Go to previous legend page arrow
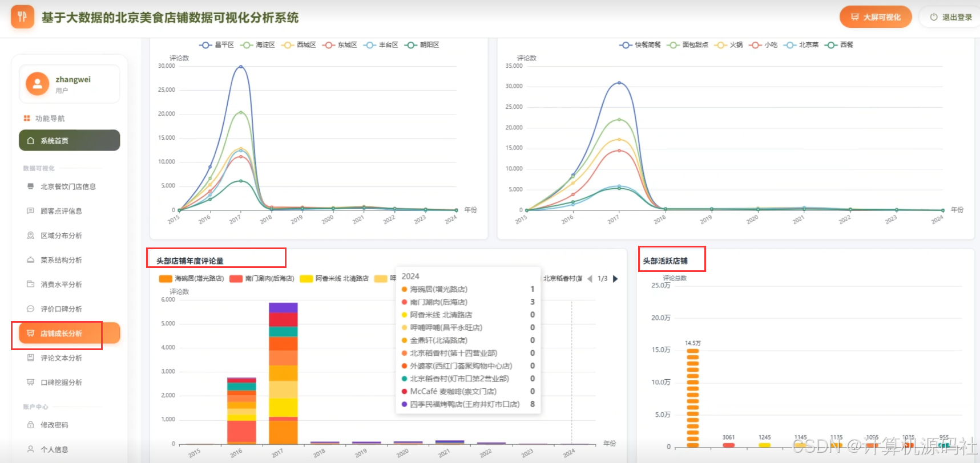The height and width of the screenshot is (463, 980). pyautogui.click(x=590, y=279)
